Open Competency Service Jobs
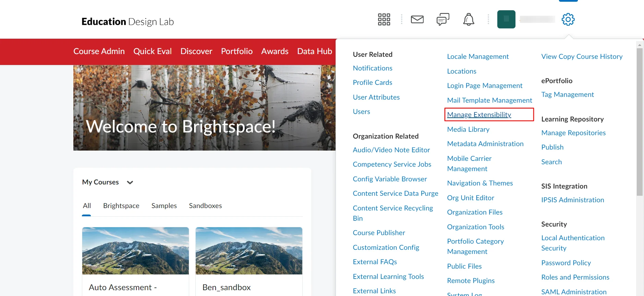The width and height of the screenshot is (644, 296). (x=392, y=164)
